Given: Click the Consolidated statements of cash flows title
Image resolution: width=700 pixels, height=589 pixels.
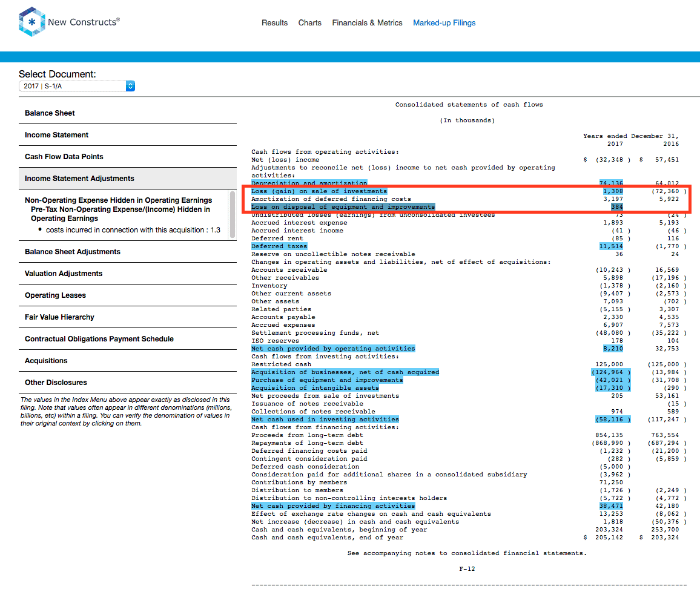Looking at the screenshot, I should point(469,104).
